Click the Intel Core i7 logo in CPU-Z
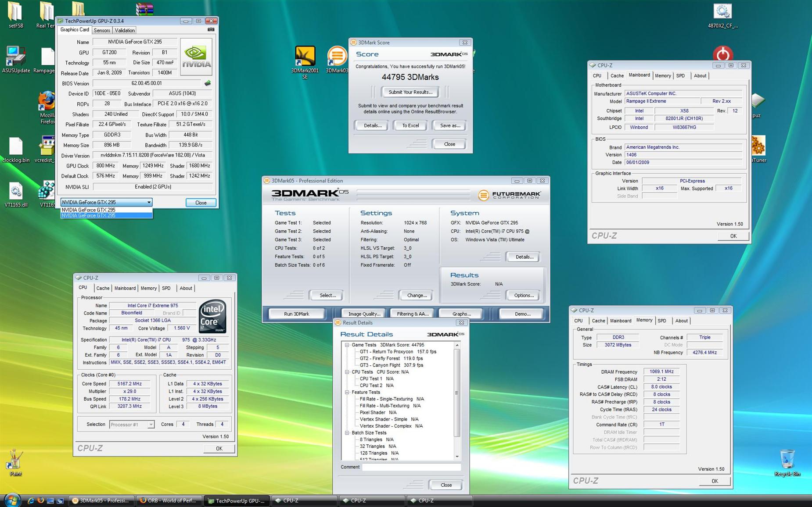 [212, 316]
